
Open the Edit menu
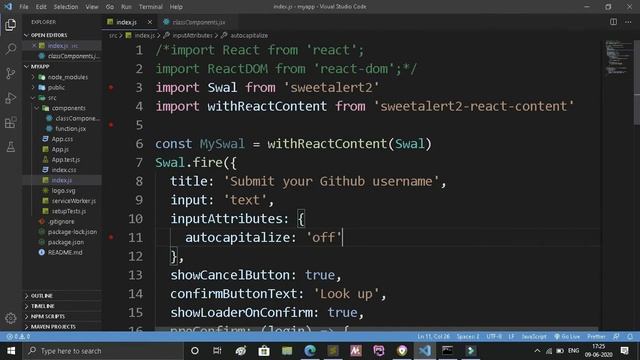(x=41, y=7)
